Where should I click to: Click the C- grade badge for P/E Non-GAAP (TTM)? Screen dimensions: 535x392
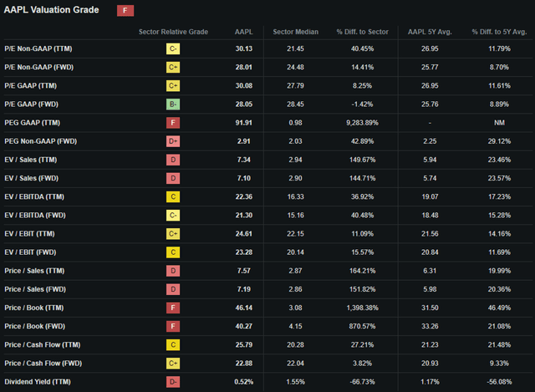point(173,48)
